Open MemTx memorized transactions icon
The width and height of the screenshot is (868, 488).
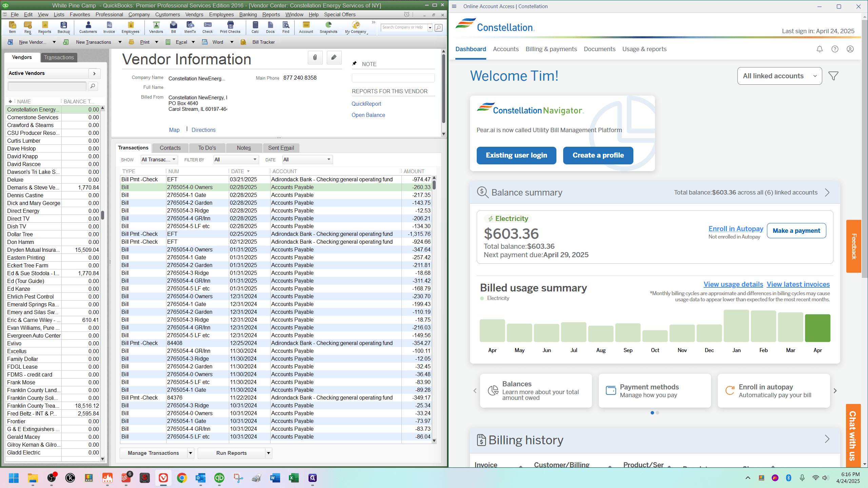[190, 27]
